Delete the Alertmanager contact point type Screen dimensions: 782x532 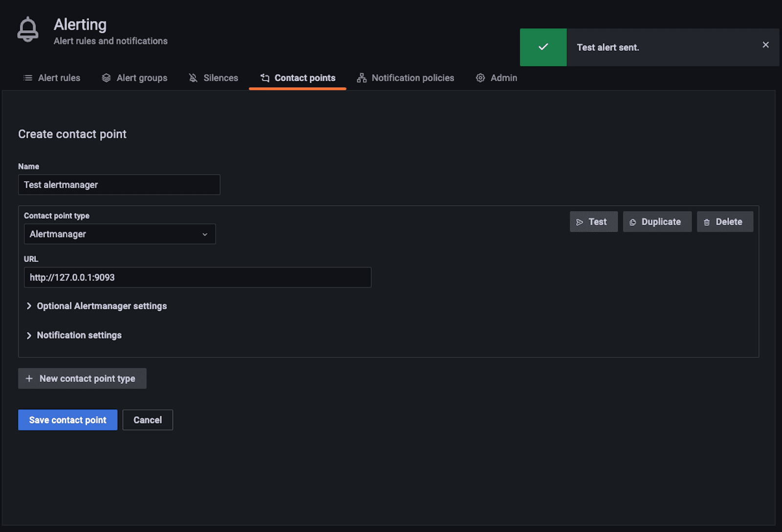(x=724, y=222)
